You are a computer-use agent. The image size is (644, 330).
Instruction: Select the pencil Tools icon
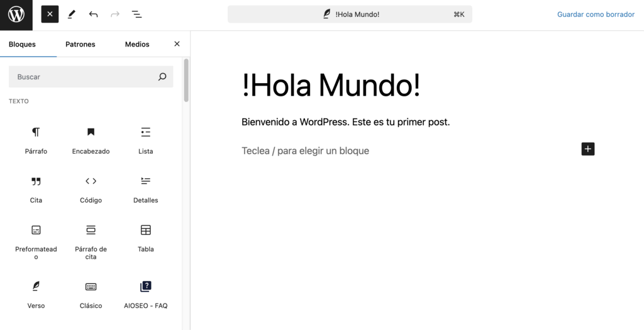(72, 14)
